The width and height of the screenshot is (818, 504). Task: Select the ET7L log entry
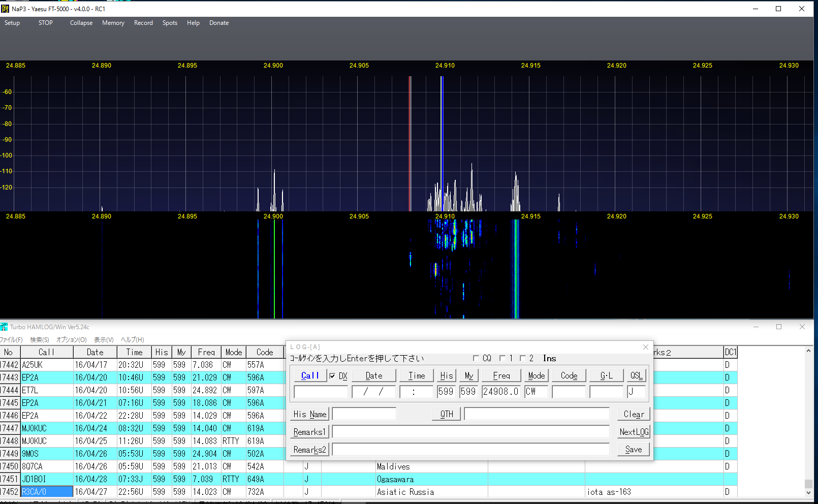click(47, 390)
